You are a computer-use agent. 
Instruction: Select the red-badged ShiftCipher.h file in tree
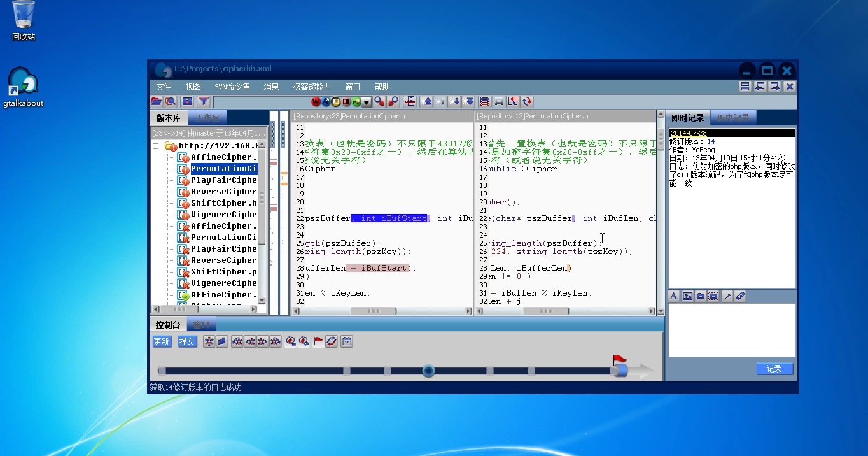point(217,203)
